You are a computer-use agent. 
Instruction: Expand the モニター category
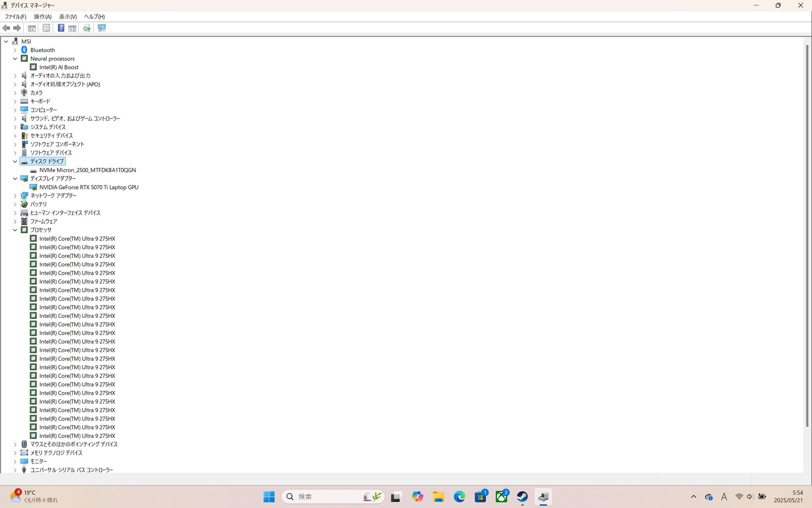(15, 461)
